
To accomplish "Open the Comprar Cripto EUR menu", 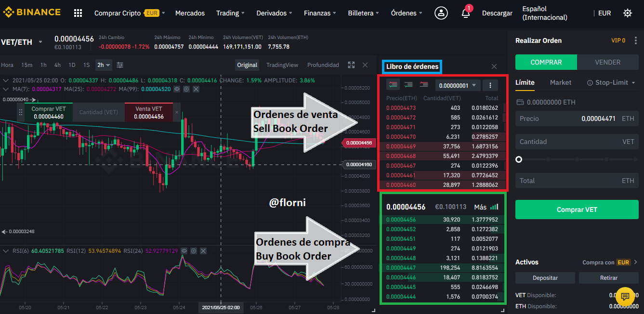I will (130, 13).
